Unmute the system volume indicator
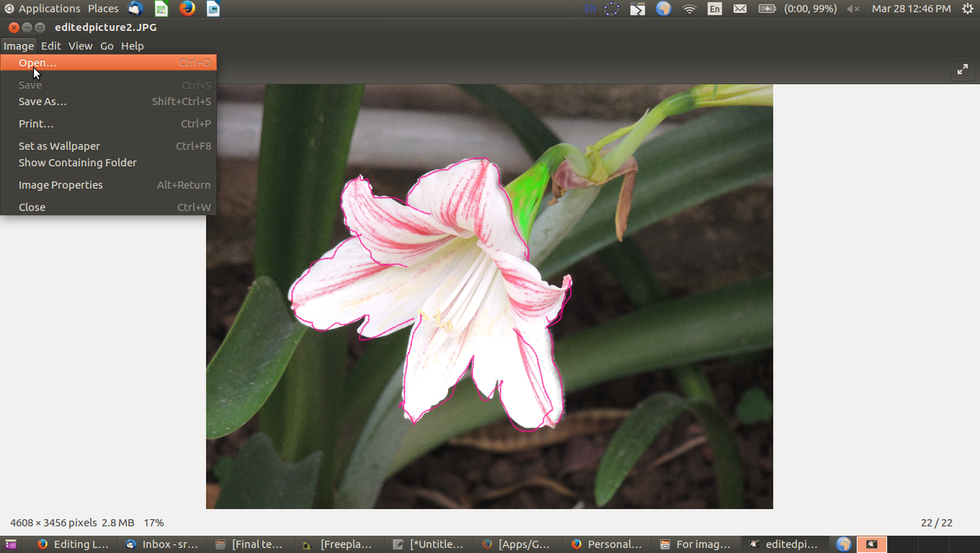980x553 pixels. click(852, 8)
